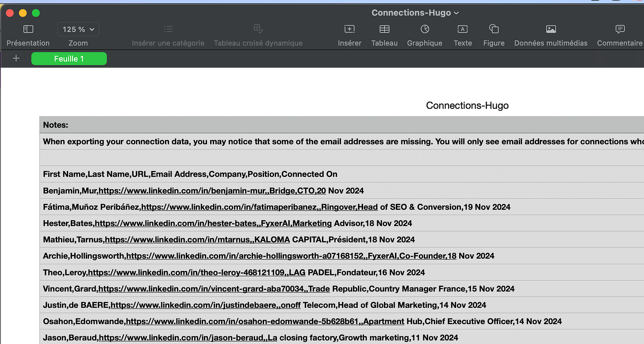Open the fatimaperibanez LinkedIn link
644x344 pixels.
259,207
